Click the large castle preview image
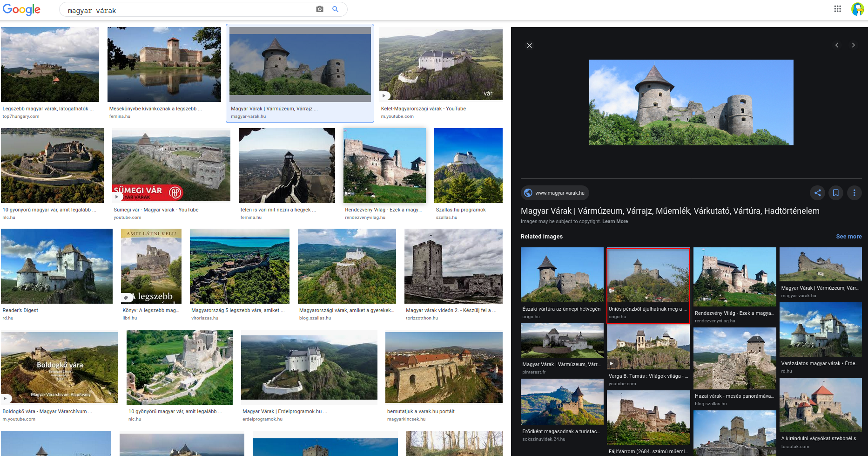Viewport: 868px width, 456px height. 691,102
